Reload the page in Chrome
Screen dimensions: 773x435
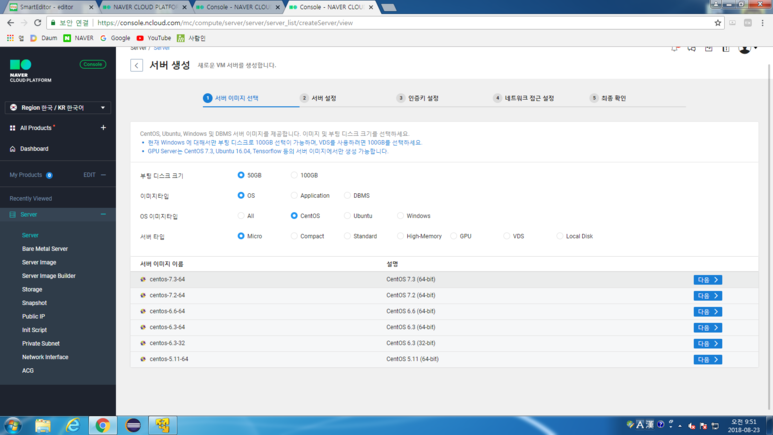coord(37,23)
